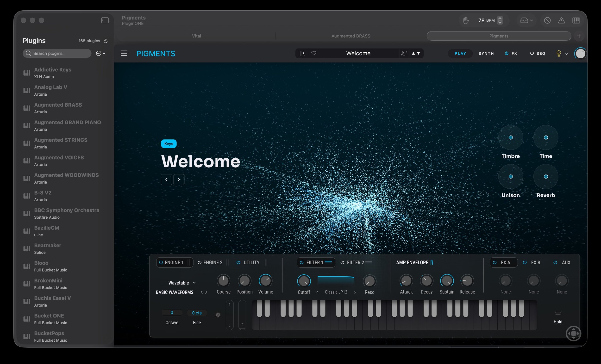Favorite the Welcome preset with heart icon
The height and width of the screenshot is (364, 601).
point(314,53)
